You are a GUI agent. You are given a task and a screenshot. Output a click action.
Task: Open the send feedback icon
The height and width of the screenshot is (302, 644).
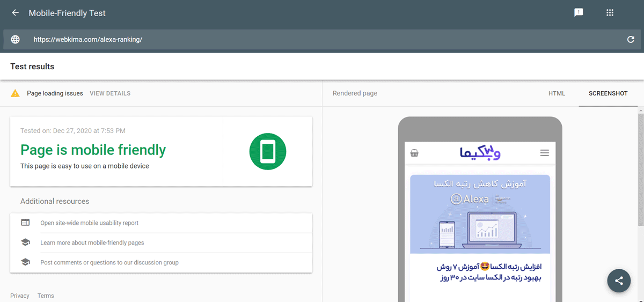tap(579, 13)
